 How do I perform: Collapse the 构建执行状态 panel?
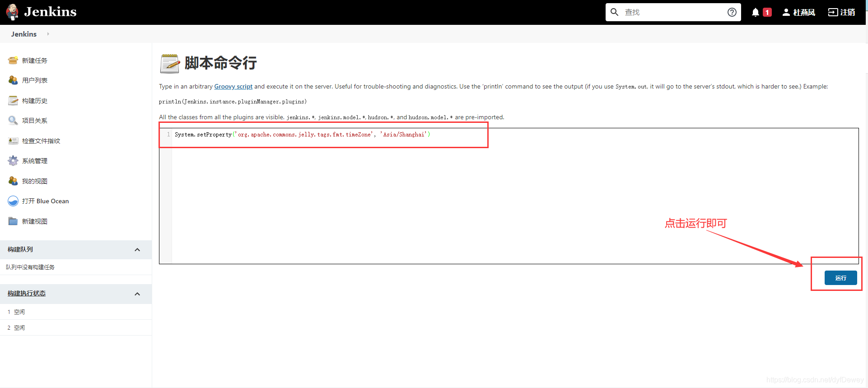click(x=137, y=294)
